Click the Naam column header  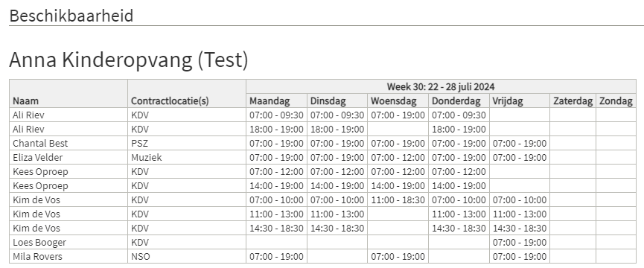(x=68, y=94)
